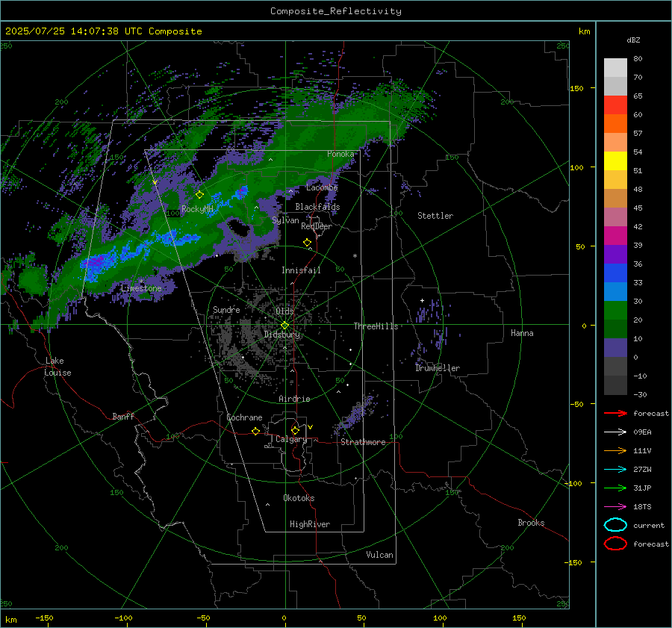
Task: Click the Blackfalds city label
Action: pos(317,207)
